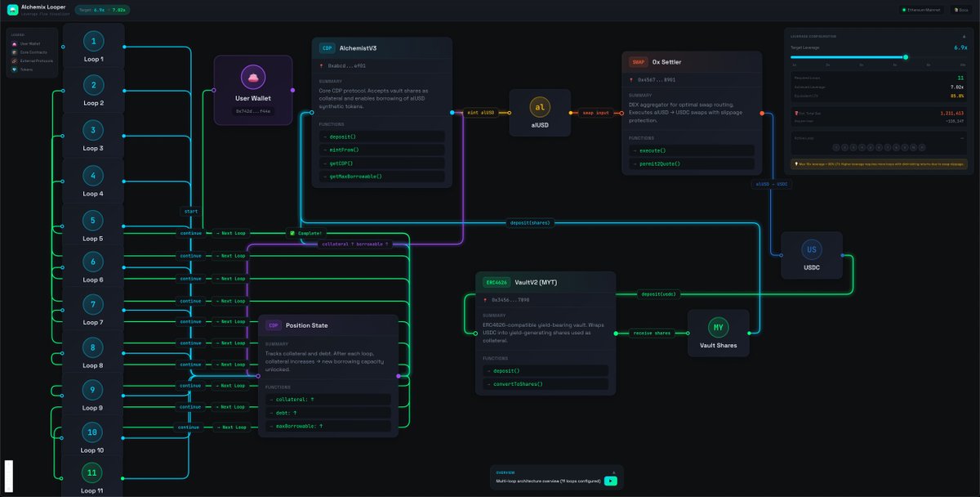Click the Alchemix Looper logo icon
980x497 pixels.
tap(12, 10)
